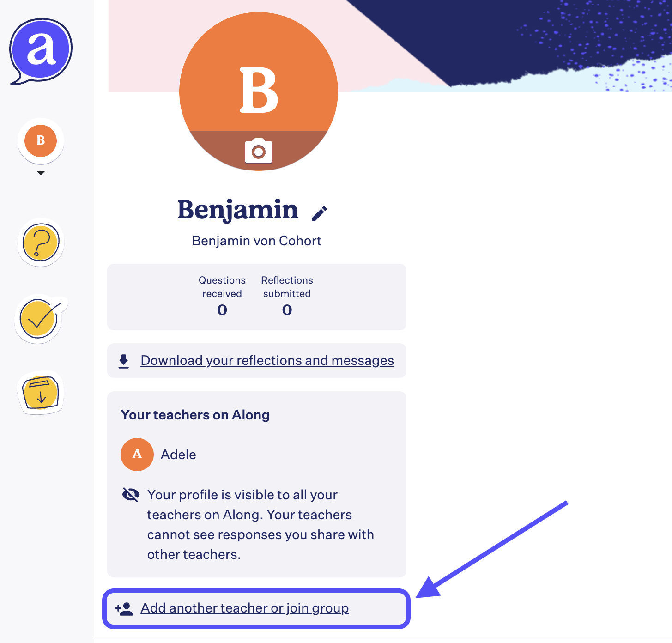Select teacher Adele's avatar
This screenshot has width=672, height=643.
pyautogui.click(x=137, y=455)
